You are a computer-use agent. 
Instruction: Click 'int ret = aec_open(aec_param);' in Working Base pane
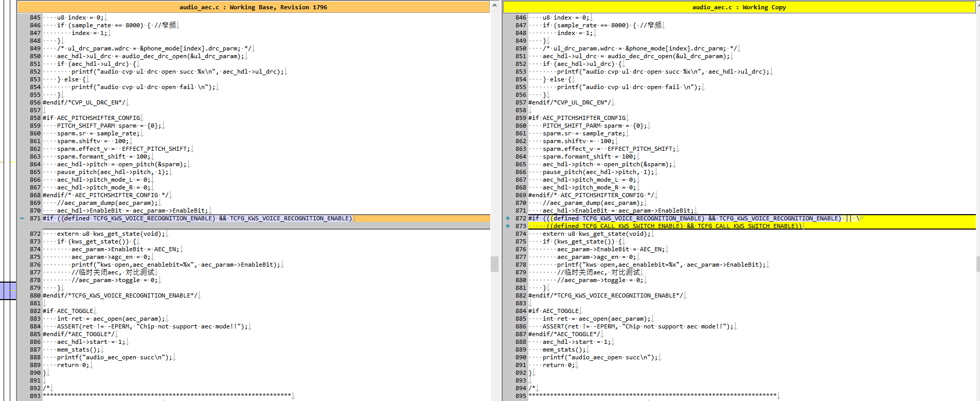(111, 319)
